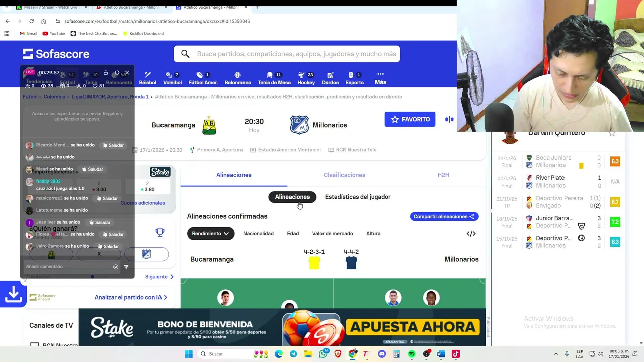This screenshot has width=644, height=362.
Task: Click the Stake logo in odds box
Action: point(160,172)
